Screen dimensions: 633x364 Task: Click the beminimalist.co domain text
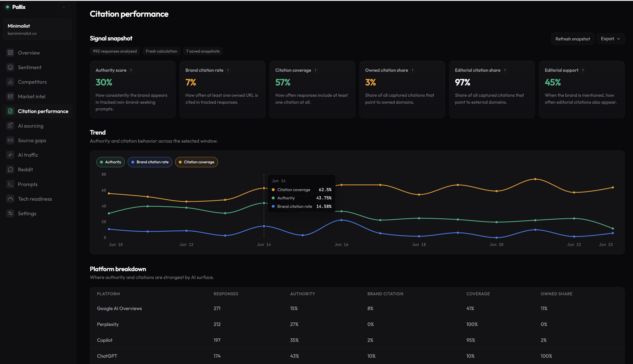pyautogui.click(x=22, y=33)
